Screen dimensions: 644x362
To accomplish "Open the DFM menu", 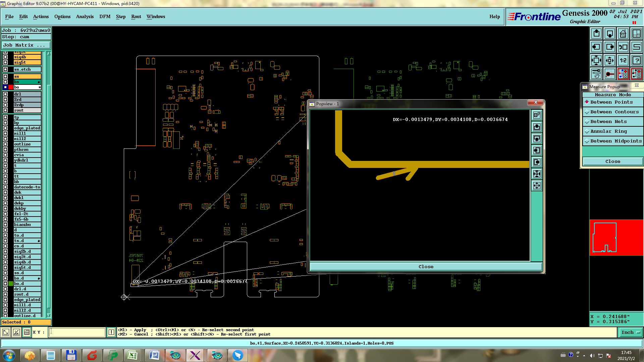I will coord(105,16).
